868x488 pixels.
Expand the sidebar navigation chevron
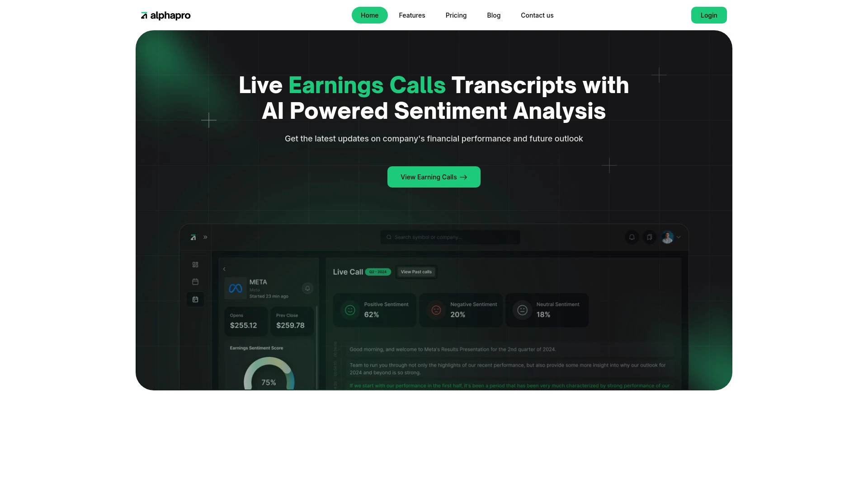tap(205, 237)
